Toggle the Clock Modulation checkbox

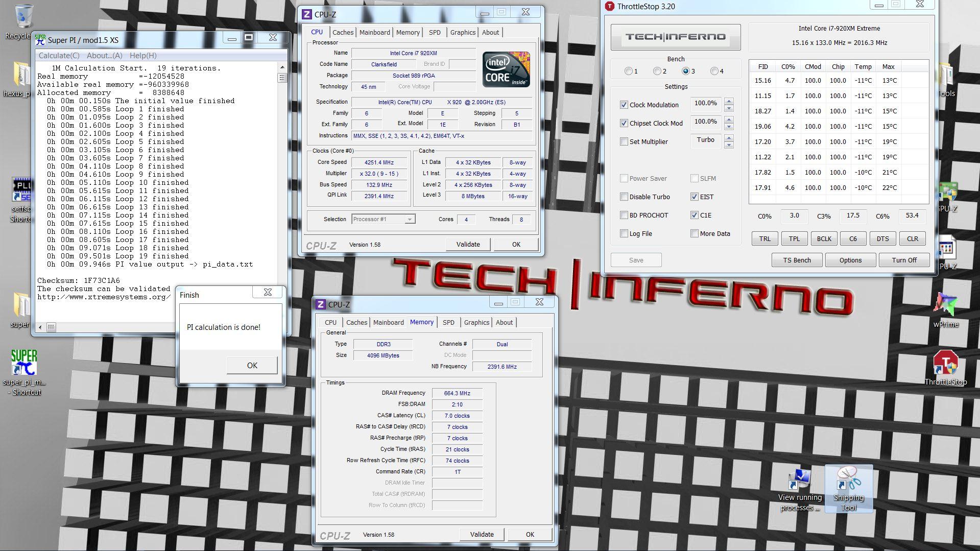click(x=624, y=105)
